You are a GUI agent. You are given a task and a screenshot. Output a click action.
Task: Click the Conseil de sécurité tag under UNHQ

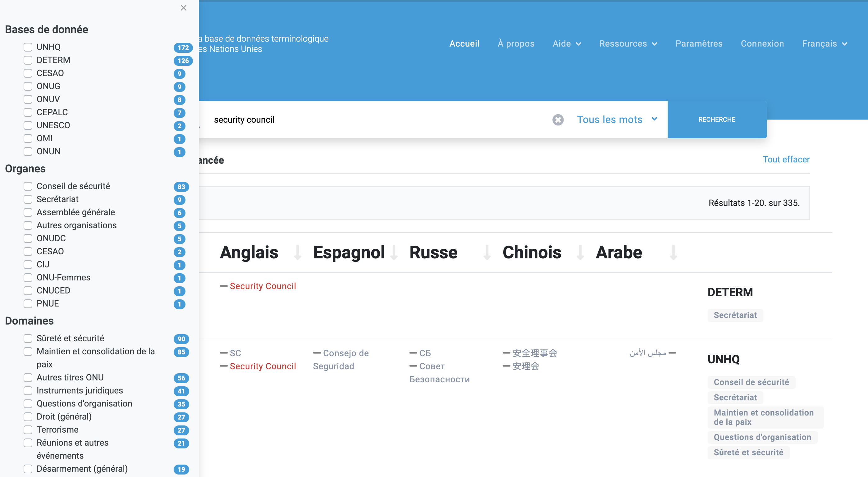point(751,382)
